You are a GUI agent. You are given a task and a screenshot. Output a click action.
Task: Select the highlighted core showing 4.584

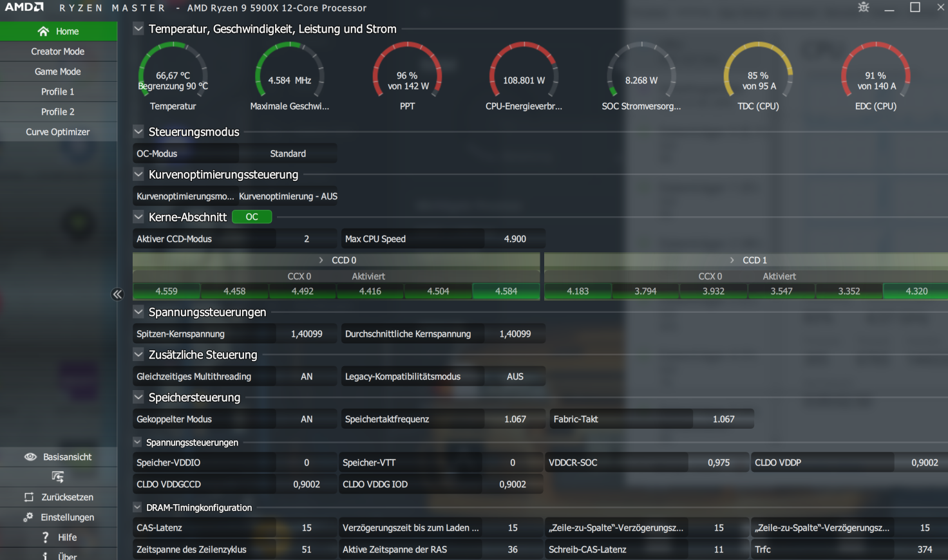point(506,292)
